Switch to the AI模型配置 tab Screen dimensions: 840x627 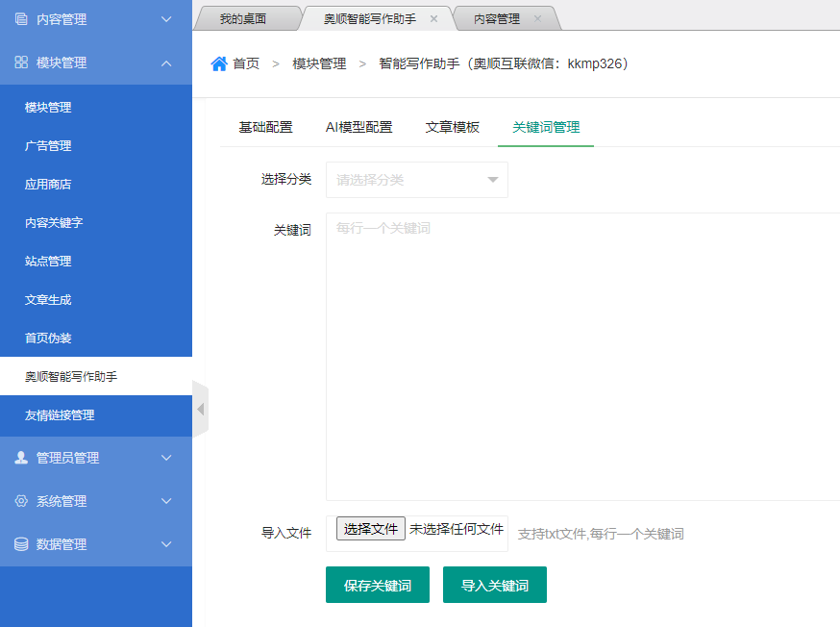pyautogui.click(x=358, y=127)
